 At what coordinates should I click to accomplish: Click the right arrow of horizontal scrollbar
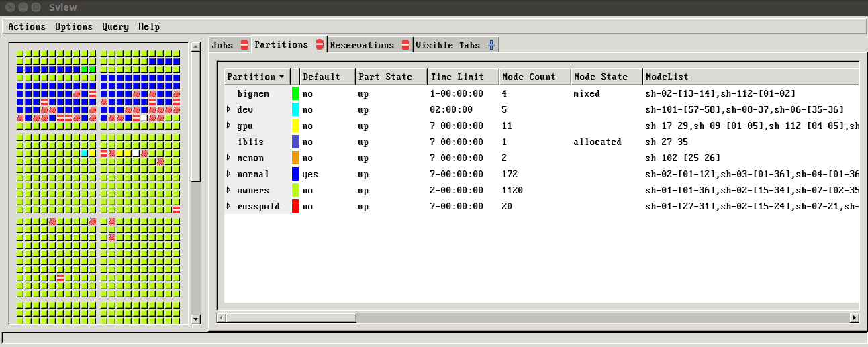pos(854,317)
